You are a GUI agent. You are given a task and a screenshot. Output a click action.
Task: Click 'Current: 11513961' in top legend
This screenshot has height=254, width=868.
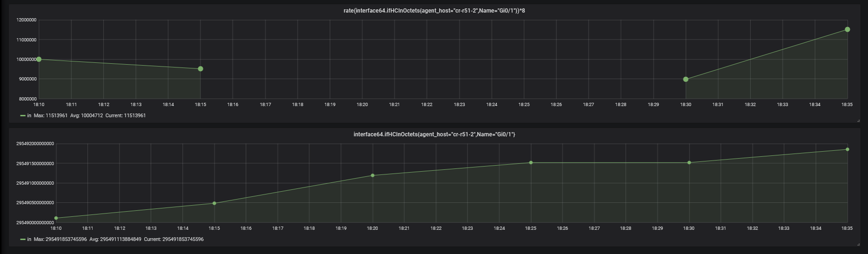tap(126, 115)
